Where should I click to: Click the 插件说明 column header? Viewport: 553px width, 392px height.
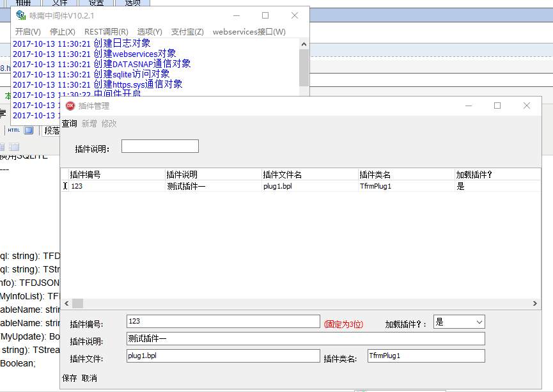tap(214, 175)
